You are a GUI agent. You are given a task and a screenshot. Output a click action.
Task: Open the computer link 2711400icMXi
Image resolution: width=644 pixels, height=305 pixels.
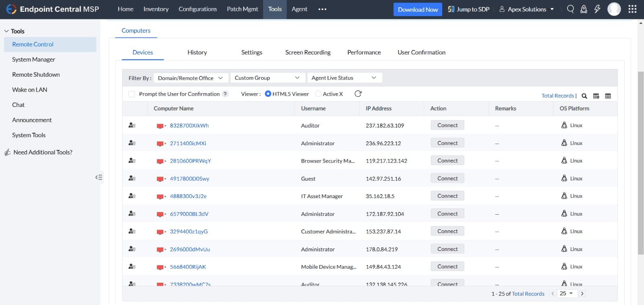tap(188, 143)
